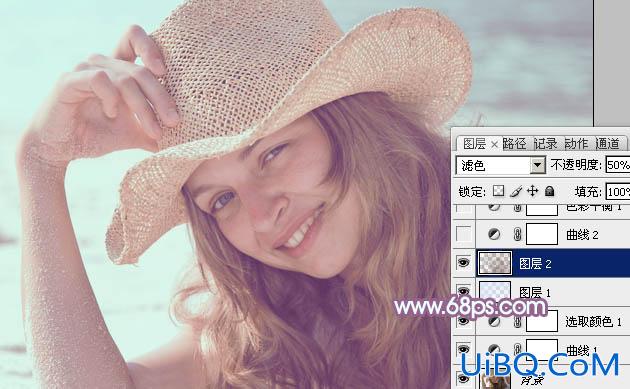Close the 图层 panel tab with X
This screenshot has width=630, height=389.
point(494,144)
